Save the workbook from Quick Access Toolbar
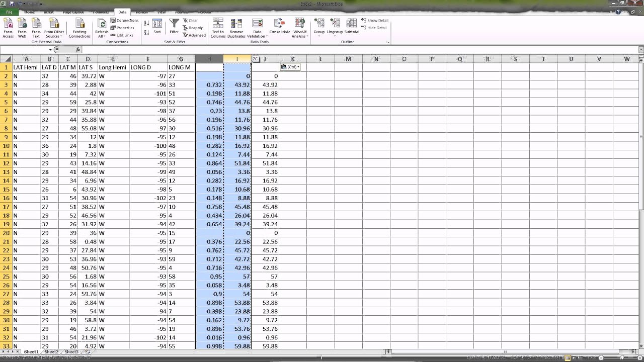 point(12,3)
